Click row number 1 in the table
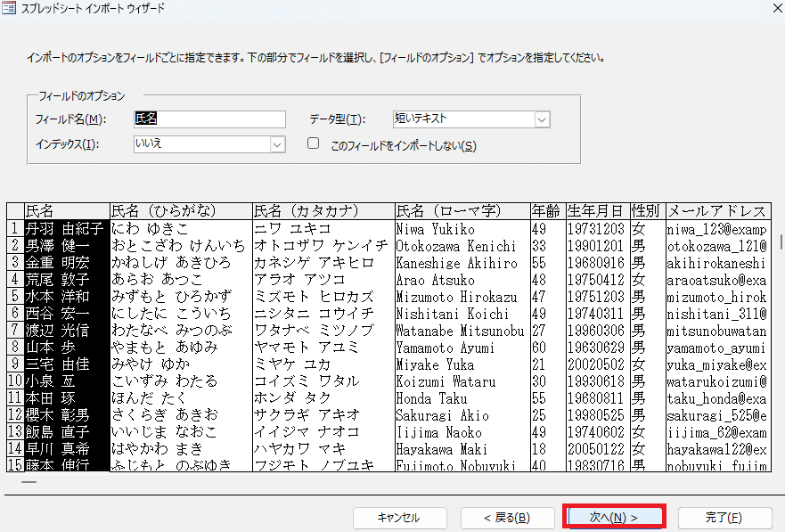Image resolution: width=785 pixels, height=532 pixels. 15,229
